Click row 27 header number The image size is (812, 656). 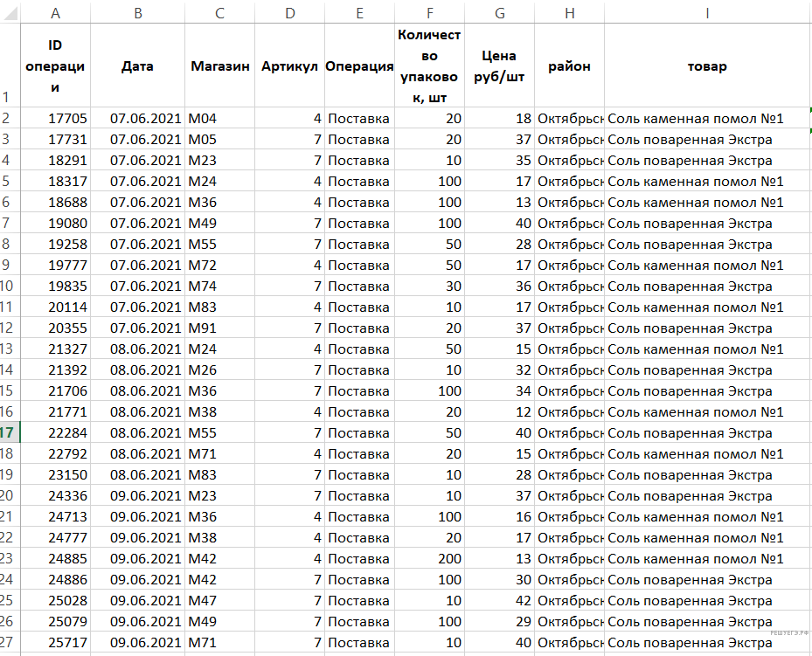[9, 642]
